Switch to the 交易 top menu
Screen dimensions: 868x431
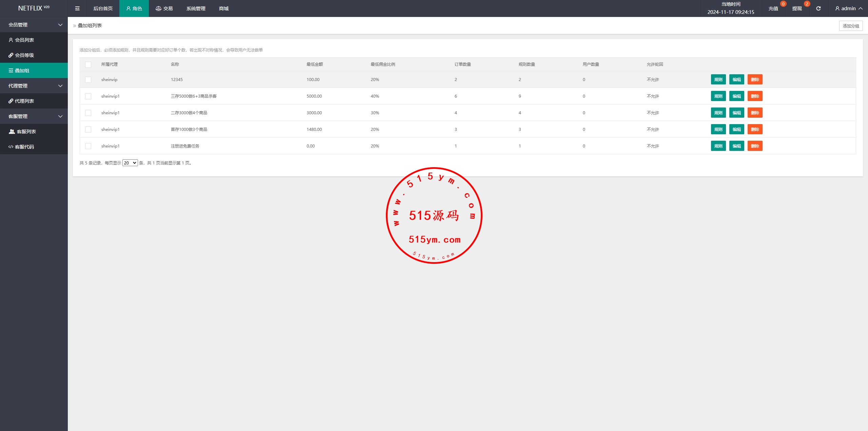164,8
